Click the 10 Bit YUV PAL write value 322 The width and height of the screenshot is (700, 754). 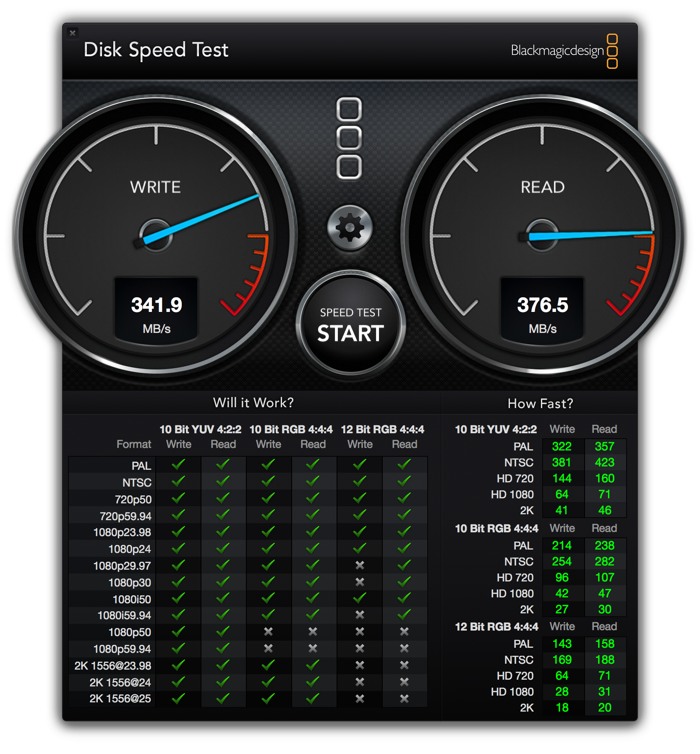[x=562, y=446]
